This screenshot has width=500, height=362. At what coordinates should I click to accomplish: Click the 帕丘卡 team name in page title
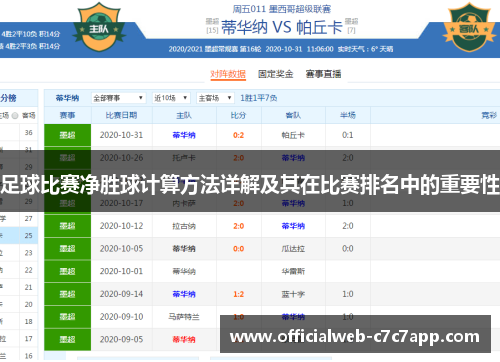click(319, 27)
